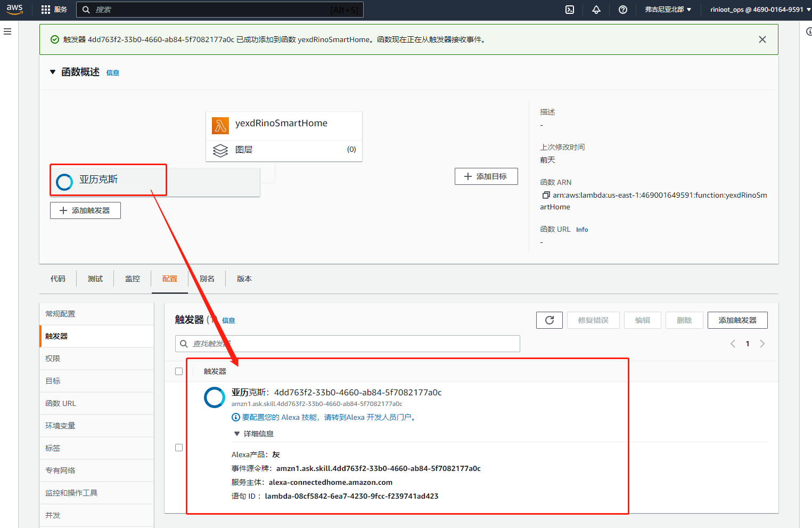
Task: Click 添加触发器 in the triggers panel header
Action: (737, 320)
